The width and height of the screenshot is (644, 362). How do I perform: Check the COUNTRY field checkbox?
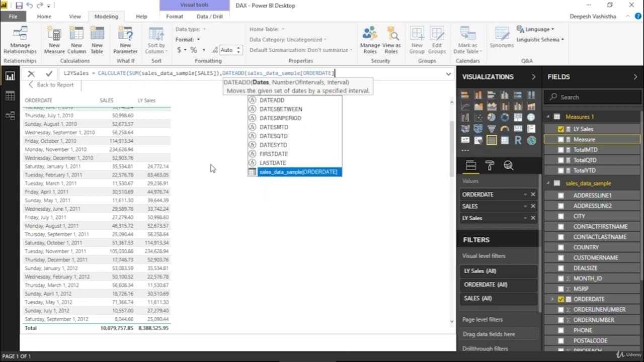(x=561, y=247)
